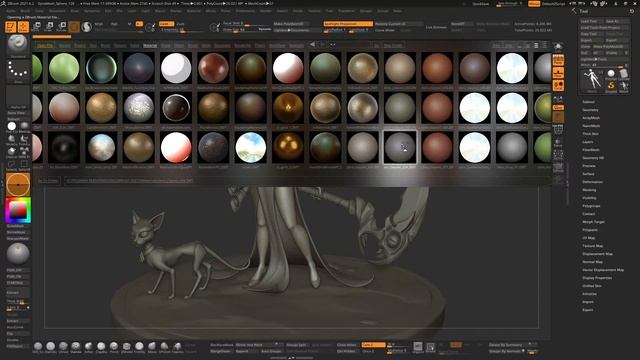The height and width of the screenshot is (360, 640).
Task: Toggle the Zsub button
Action: [181, 24]
